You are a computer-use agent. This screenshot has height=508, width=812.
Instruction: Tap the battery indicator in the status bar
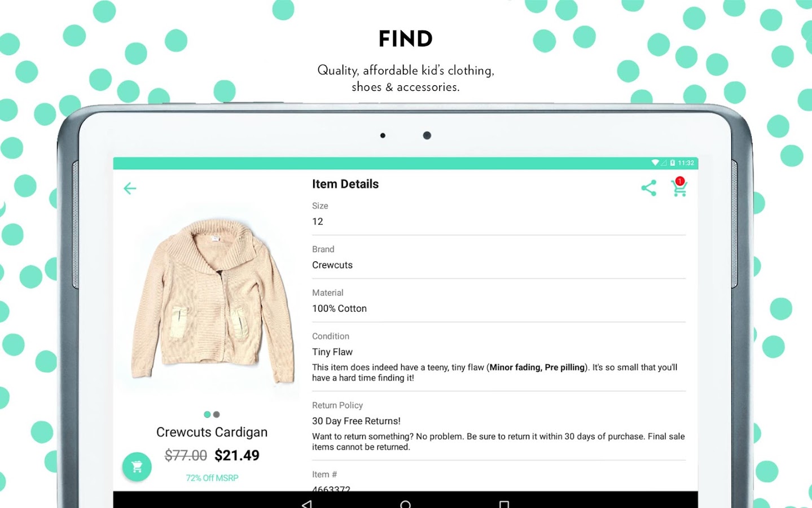[672, 163]
